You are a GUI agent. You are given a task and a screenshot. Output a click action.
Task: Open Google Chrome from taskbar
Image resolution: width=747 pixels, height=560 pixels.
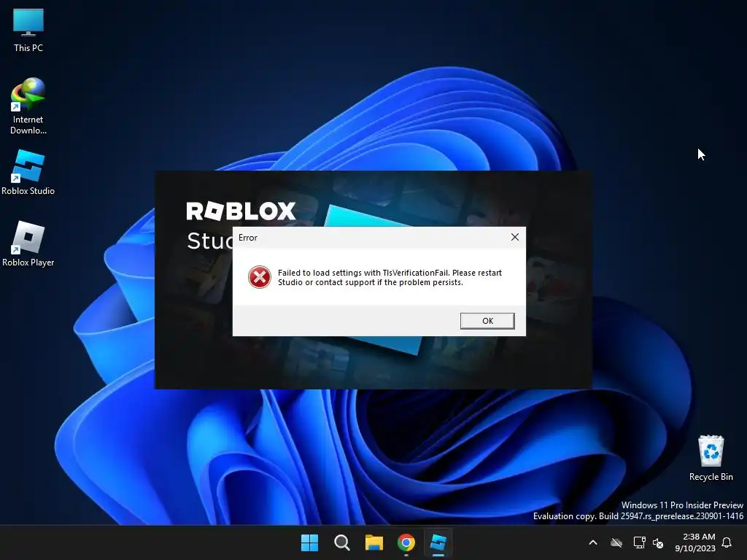coord(406,542)
